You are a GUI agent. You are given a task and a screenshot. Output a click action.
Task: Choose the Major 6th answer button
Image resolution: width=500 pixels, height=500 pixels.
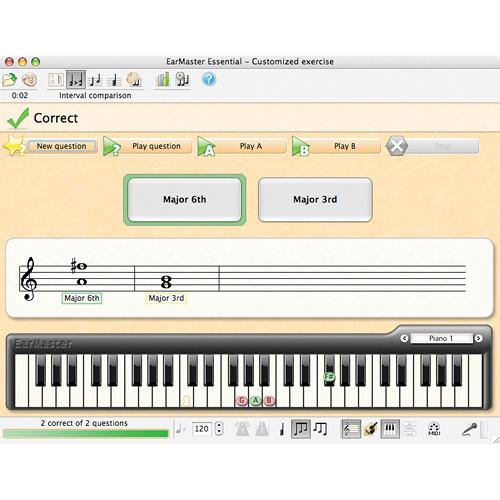185,200
